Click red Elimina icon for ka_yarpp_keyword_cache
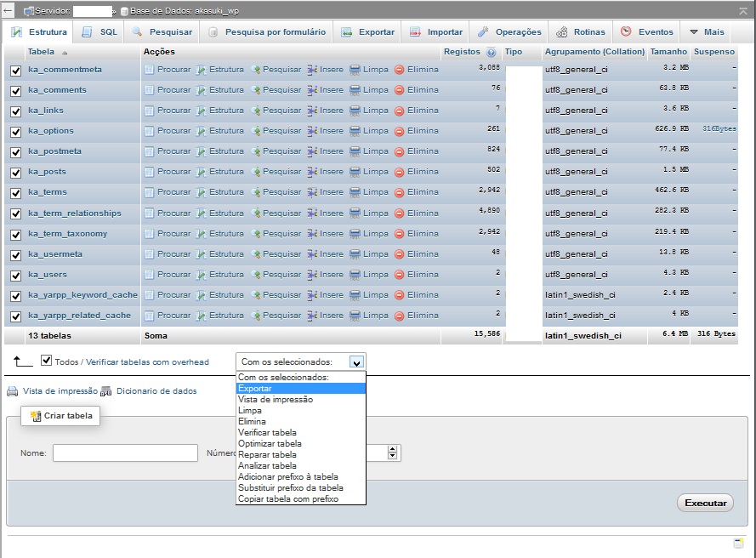Image resolution: width=756 pixels, height=558 pixels. 399,295
